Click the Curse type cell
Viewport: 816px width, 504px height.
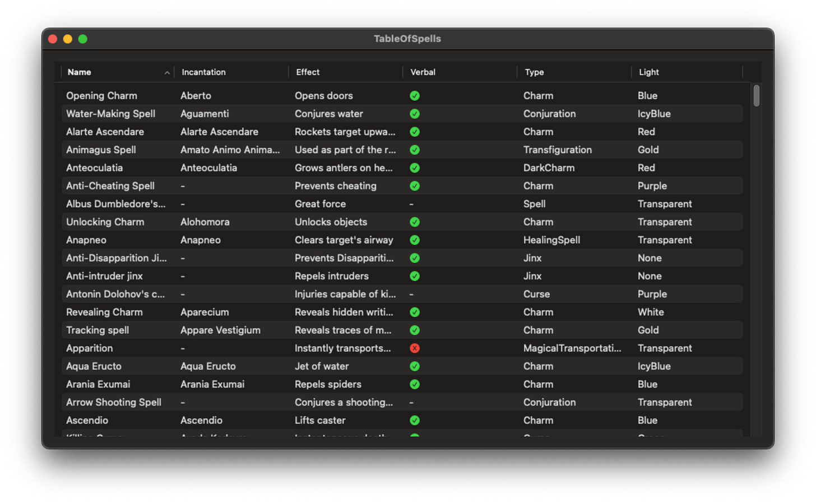pyautogui.click(x=537, y=294)
